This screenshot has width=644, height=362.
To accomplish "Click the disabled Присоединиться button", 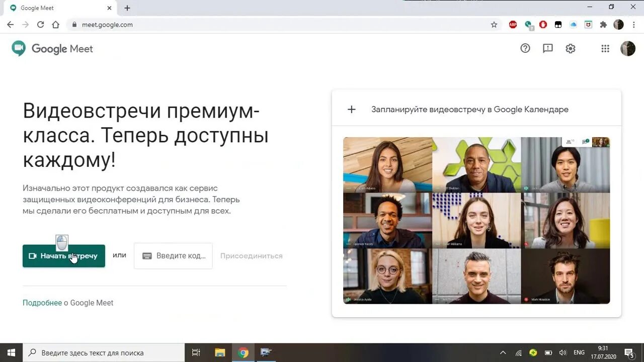I will 251,256.
